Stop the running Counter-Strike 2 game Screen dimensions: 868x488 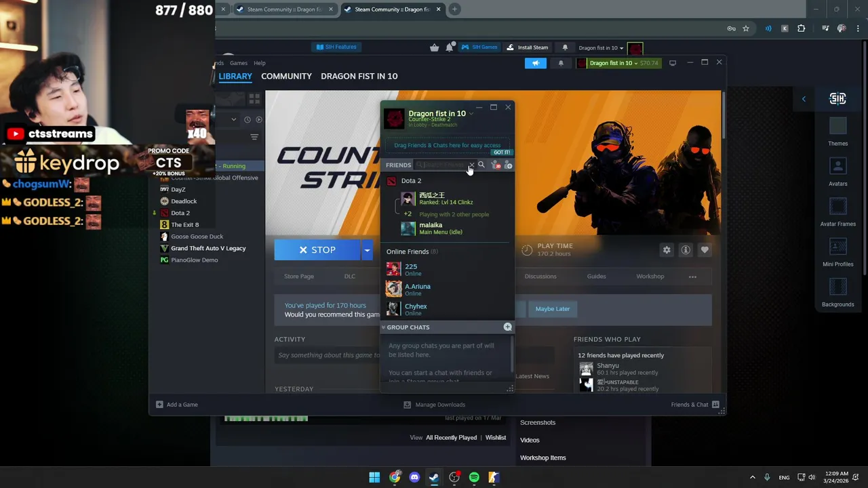point(317,250)
